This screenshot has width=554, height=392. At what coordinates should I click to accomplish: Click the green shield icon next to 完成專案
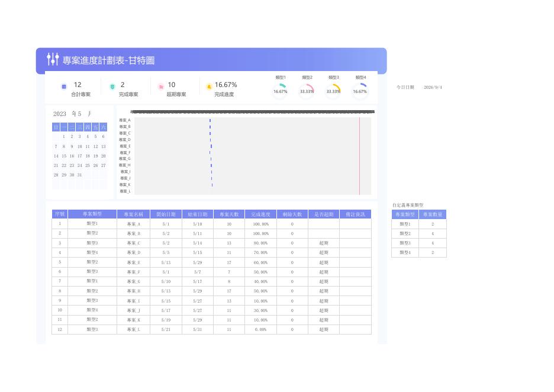(112, 86)
